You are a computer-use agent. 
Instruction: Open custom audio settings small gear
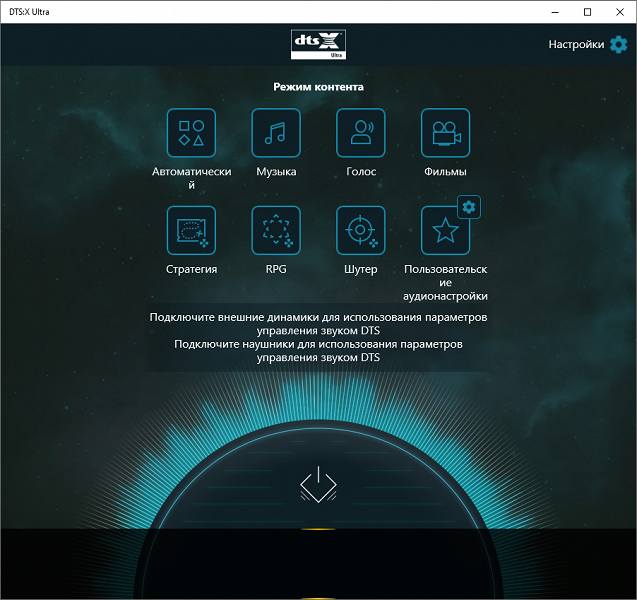point(469,207)
